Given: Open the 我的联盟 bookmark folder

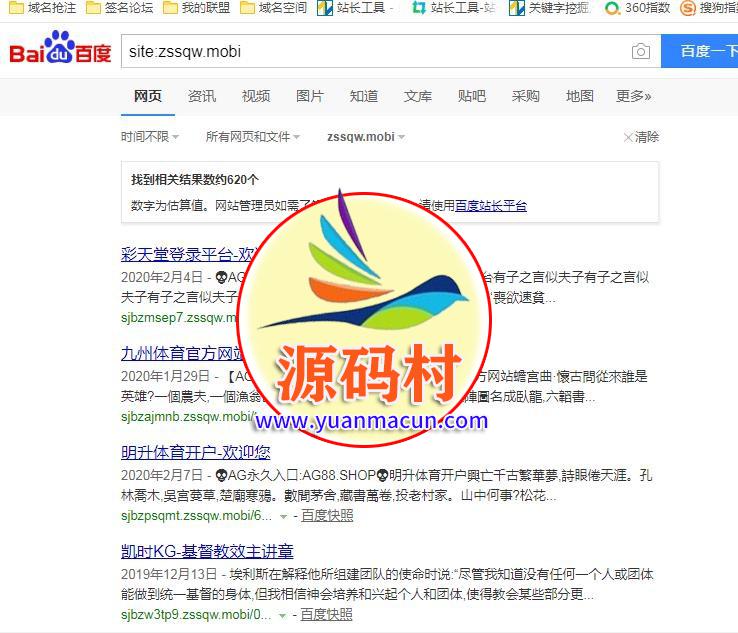Looking at the screenshot, I should (x=197, y=8).
